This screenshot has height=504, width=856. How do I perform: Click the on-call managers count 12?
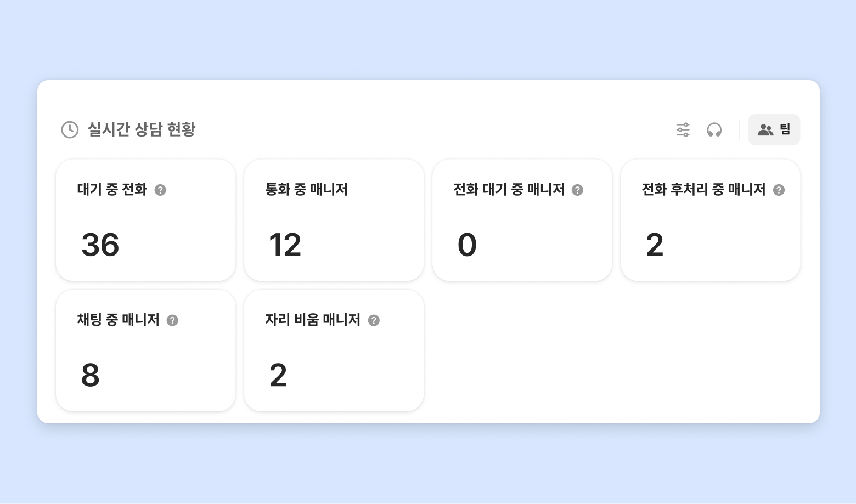tap(285, 245)
